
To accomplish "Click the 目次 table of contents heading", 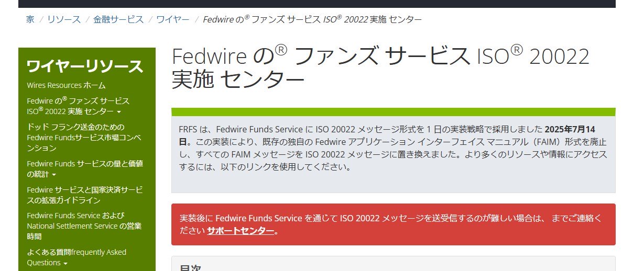I will [191, 267].
